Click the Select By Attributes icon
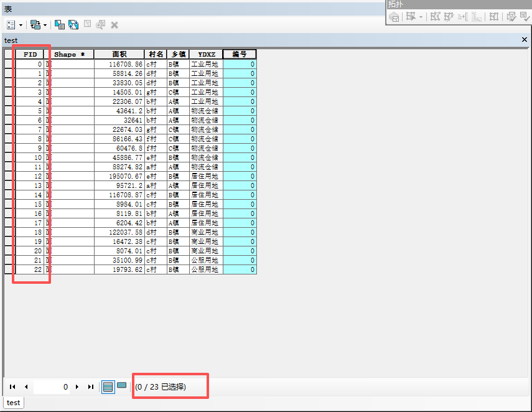 [x=60, y=25]
